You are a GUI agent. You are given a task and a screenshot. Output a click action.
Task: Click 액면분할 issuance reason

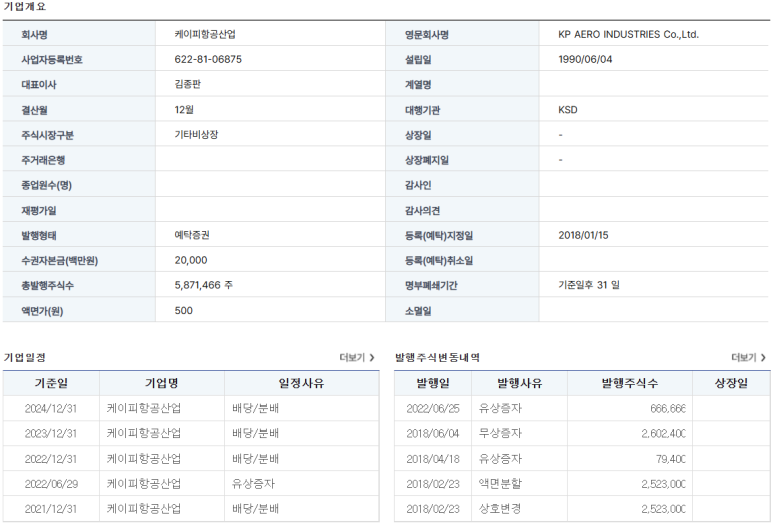[500, 484]
